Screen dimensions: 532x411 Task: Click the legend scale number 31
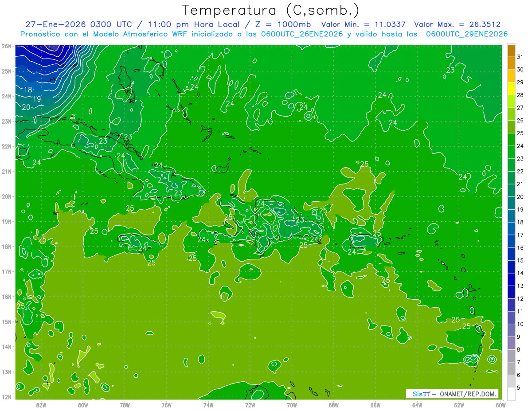pyautogui.click(x=520, y=57)
